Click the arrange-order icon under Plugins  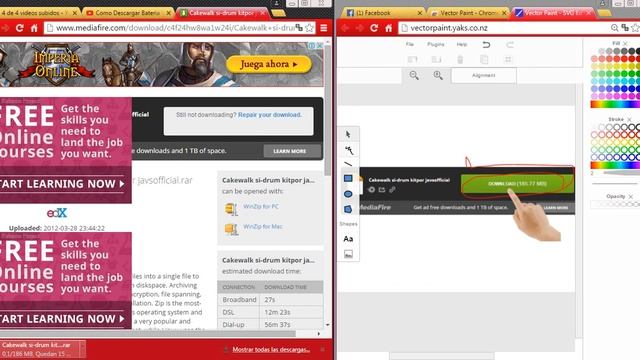(436, 60)
